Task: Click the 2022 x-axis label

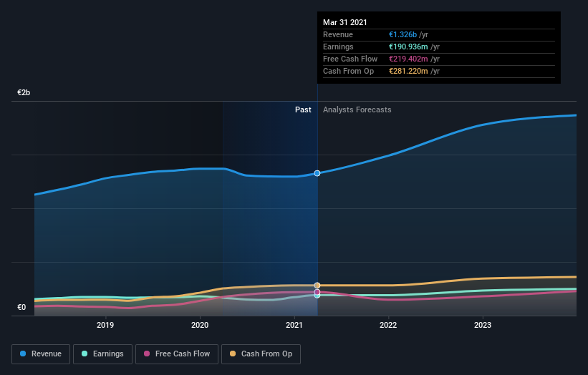Action: (x=388, y=325)
